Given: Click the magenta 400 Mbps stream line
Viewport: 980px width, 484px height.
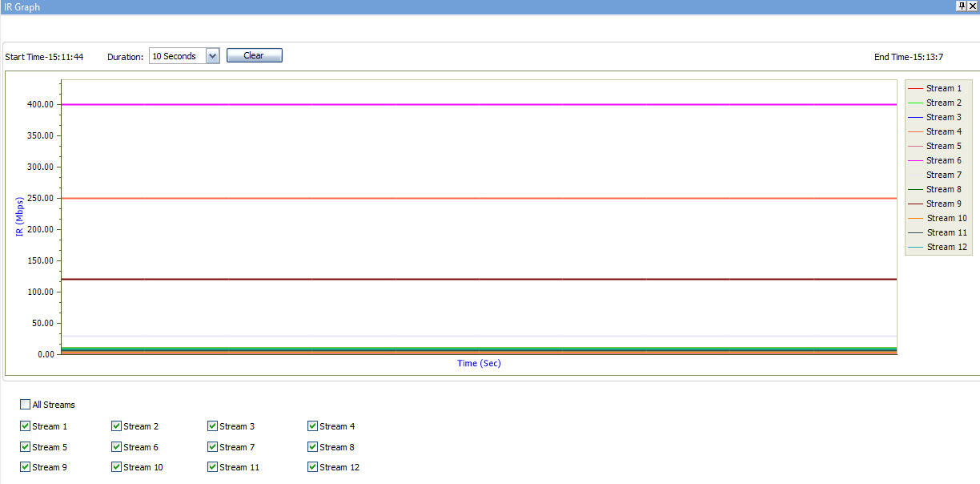Looking at the screenshot, I should tap(479, 104).
